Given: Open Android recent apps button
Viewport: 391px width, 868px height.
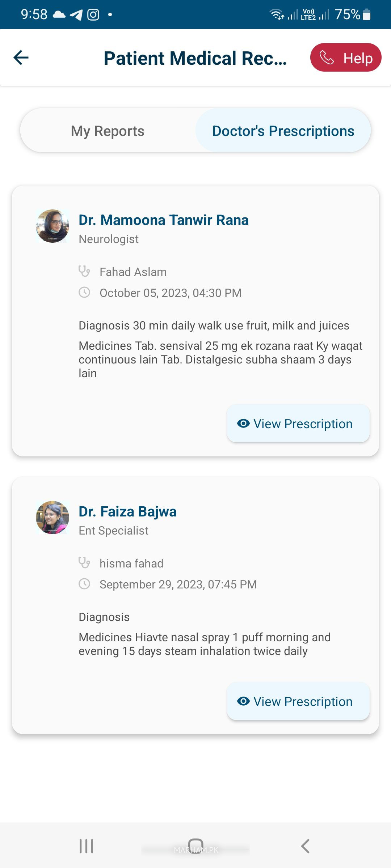Looking at the screenshot, I should [86, 846].
